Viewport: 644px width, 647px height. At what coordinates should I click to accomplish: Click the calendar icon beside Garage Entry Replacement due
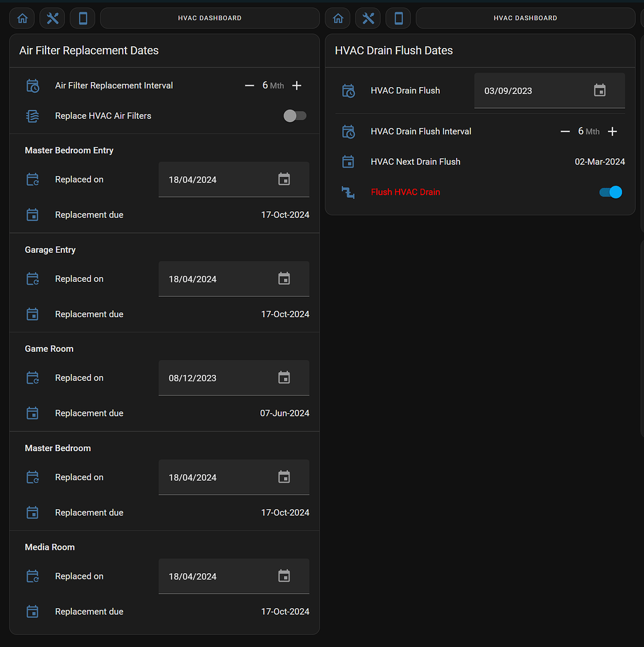click(32, 314)
